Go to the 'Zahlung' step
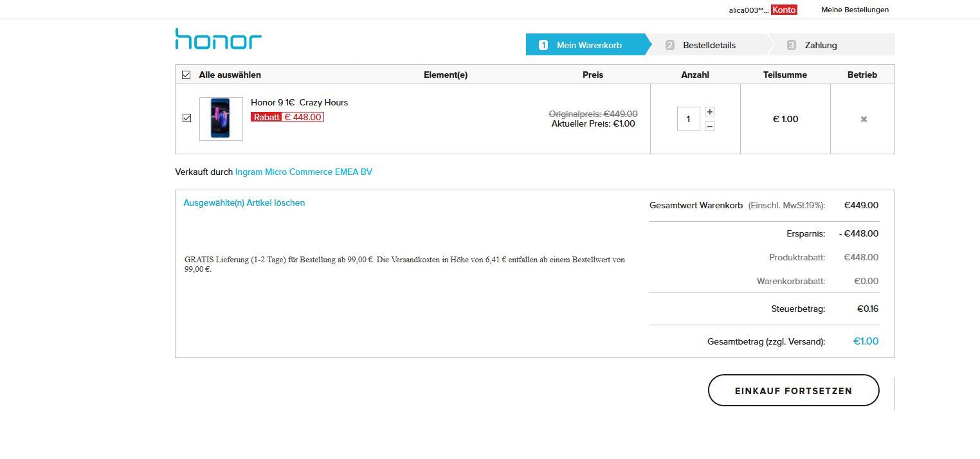The image size is (980, 459). pyautogui.click(x=821, y=45)
